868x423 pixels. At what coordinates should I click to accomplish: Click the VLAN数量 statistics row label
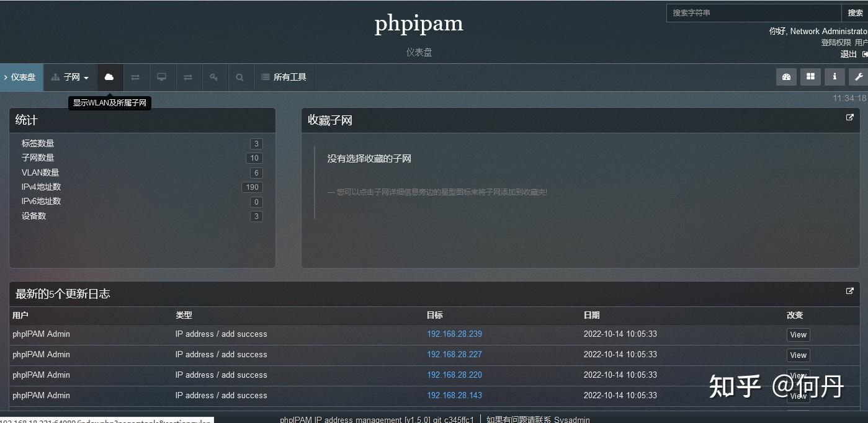click(40, 172)
